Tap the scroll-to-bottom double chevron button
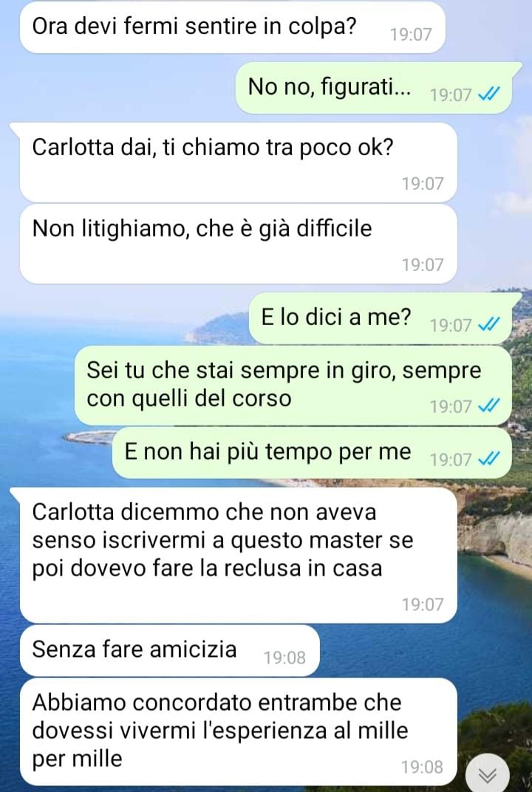Image resolution: width=532 pixels, height=792 pixels. (487, 774)
